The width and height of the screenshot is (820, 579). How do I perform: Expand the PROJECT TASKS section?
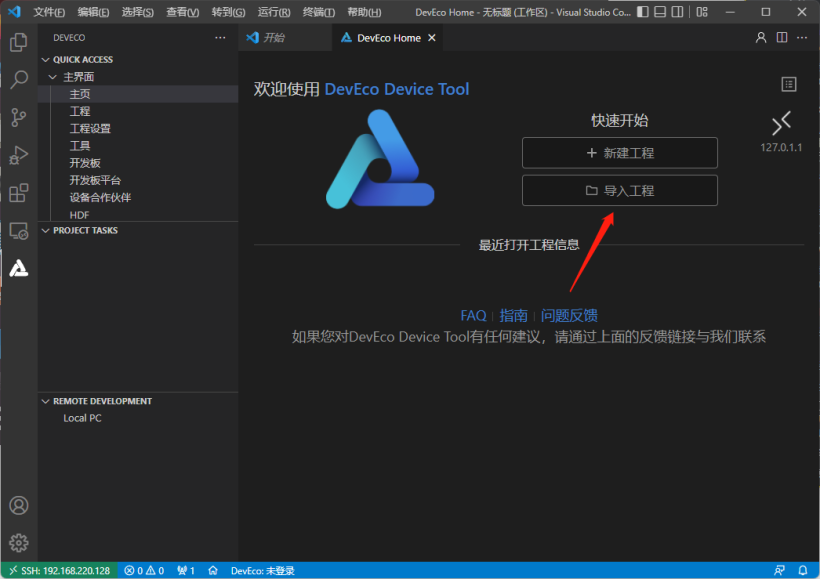point(85,230)
